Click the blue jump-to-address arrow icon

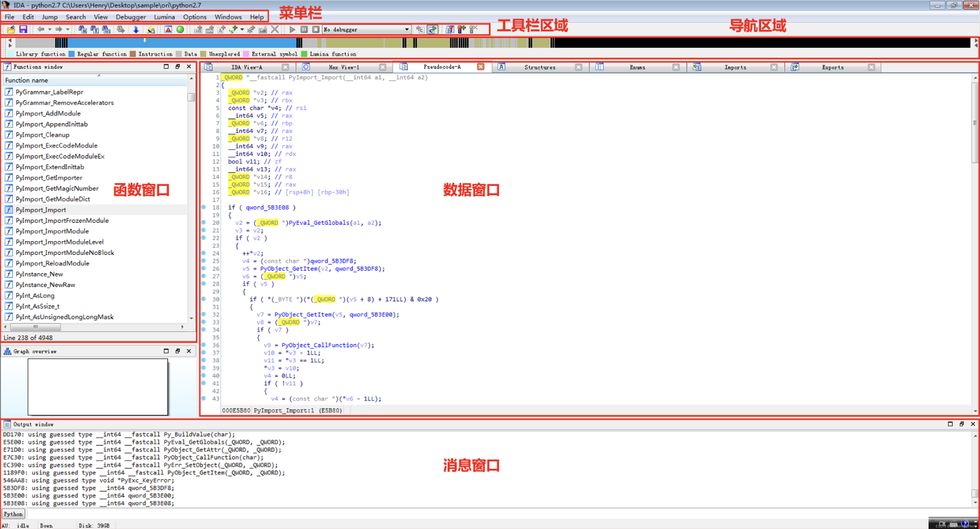pos(136,29)
